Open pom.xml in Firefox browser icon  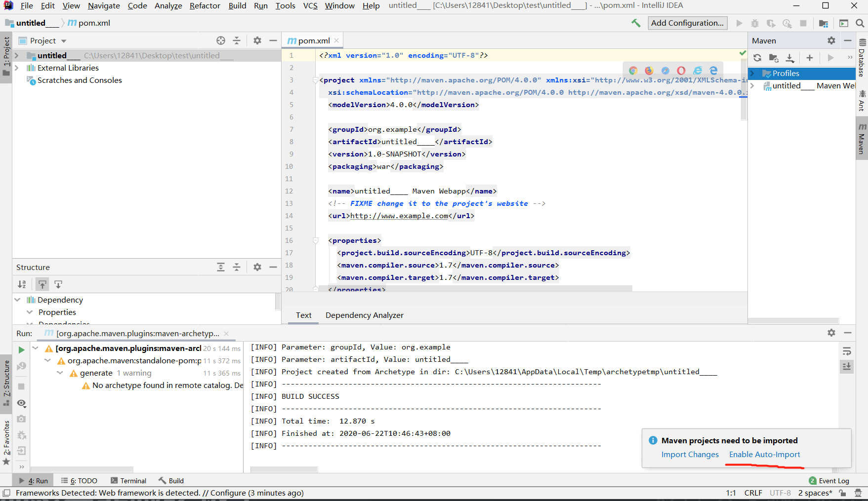tap(649, 71)
